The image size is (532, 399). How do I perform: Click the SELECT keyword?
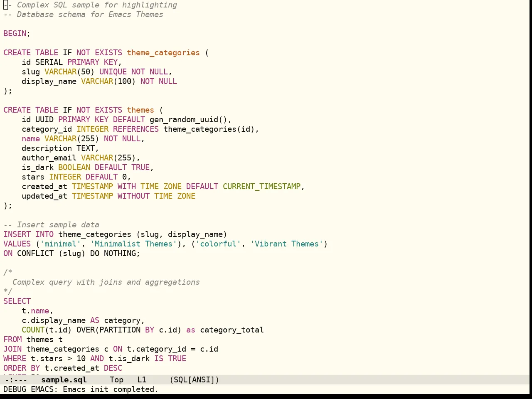pyautogui.click(x=17, y=301)
